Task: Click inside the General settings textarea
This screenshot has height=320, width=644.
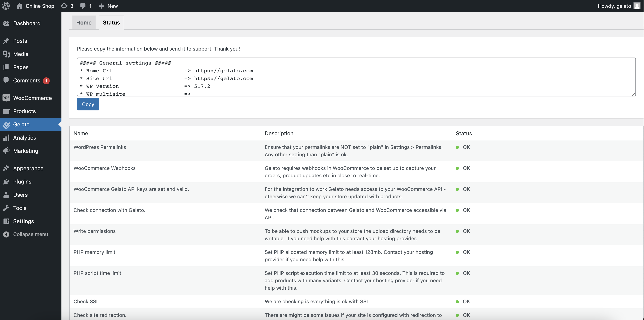Action: pos(356,77)
